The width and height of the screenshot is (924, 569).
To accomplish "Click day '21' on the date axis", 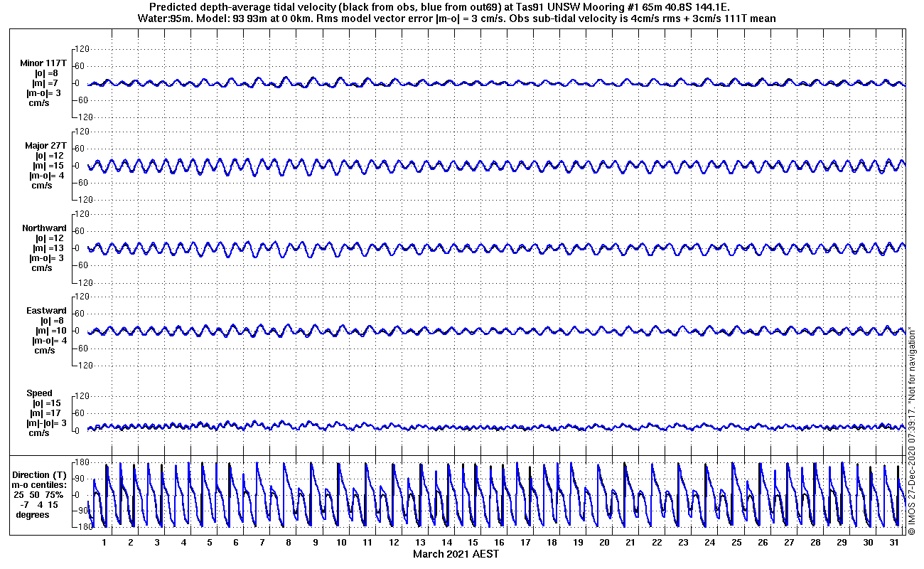I will (x=630, y=543).
